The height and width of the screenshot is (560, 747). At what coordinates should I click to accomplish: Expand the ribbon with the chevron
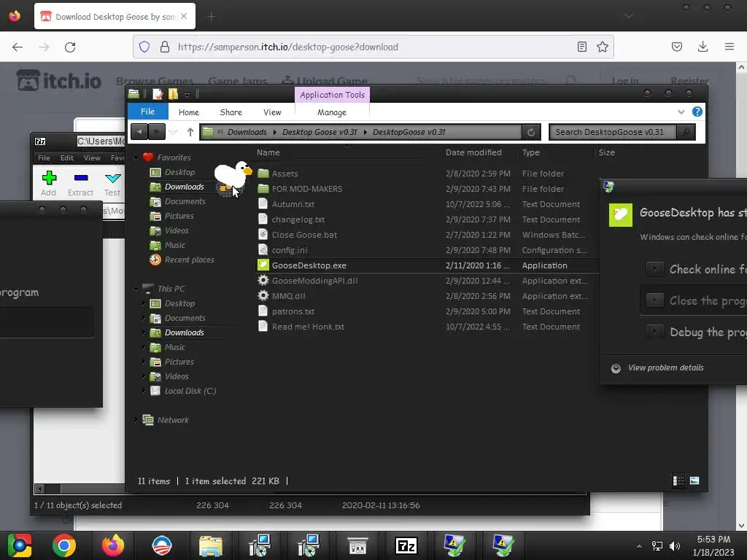coord(681,112)
